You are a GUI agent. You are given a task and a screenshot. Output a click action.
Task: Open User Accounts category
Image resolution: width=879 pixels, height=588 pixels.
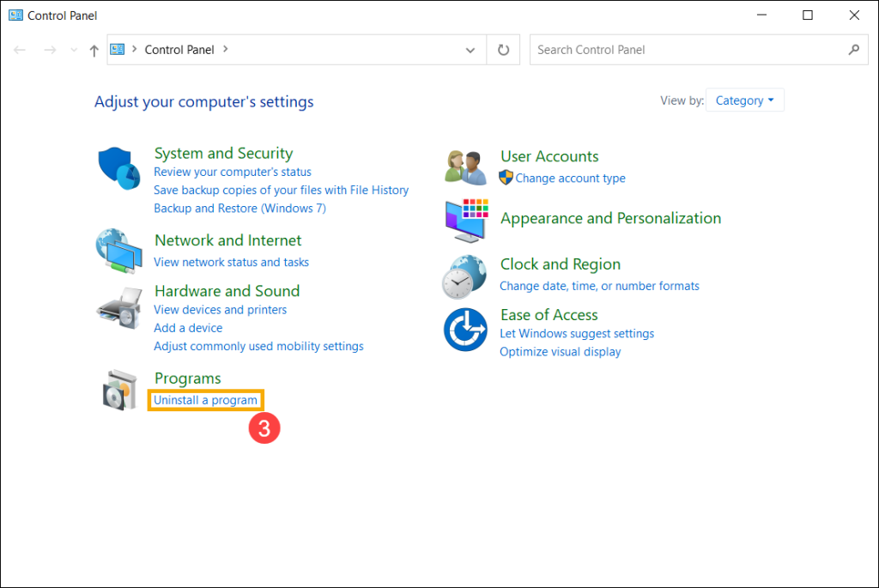[x=549, y=156]
